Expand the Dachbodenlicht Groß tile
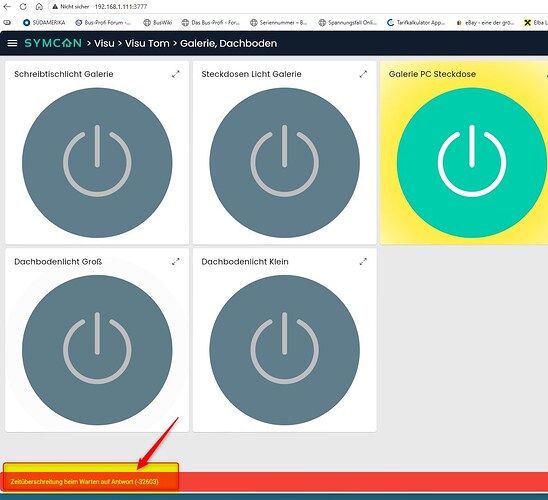This screenshot has height=500, width=548. [x=176, y=261]
